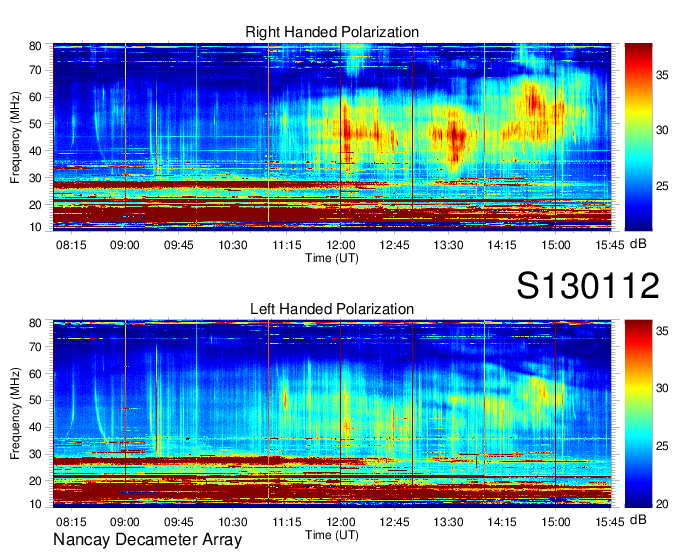680x552 pixels.
Task: Click the 30 dB value on bottom colorbar
Action: point(662,388)
